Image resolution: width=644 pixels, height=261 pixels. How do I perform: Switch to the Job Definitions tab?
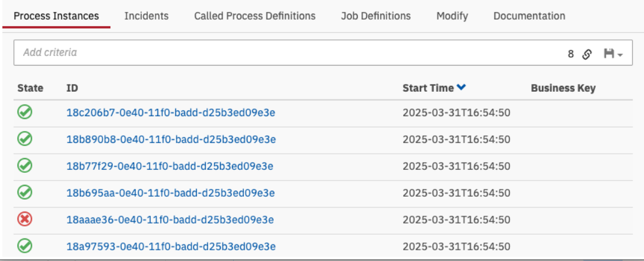(376, 16)
